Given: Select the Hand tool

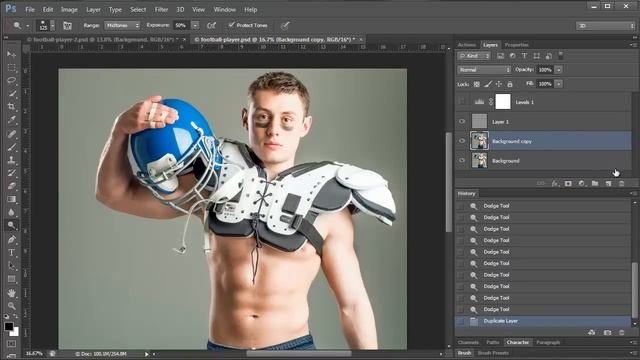Looking at the screenshot, I should (11, 293).
